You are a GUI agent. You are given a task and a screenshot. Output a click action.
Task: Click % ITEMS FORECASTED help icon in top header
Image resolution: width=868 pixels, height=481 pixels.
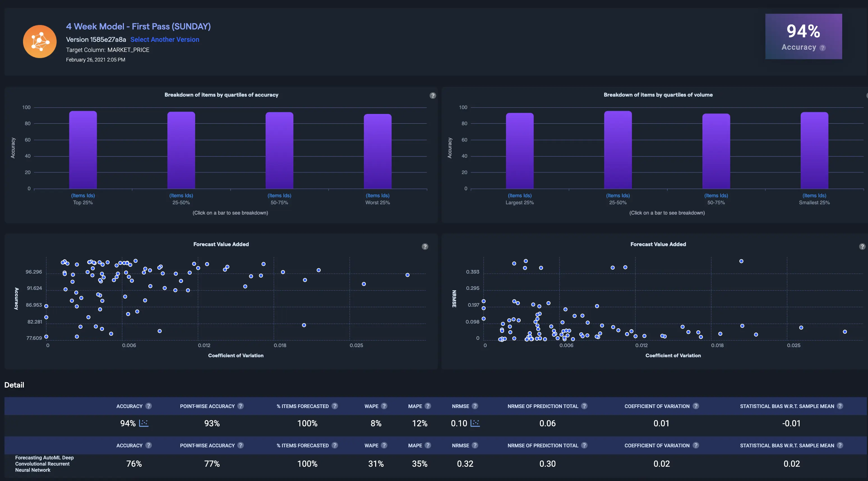[334, 406]
